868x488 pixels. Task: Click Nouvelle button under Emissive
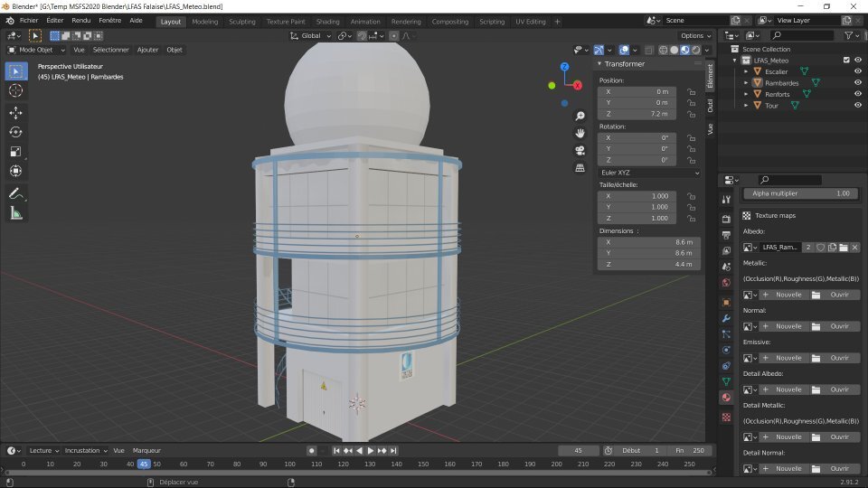(x=783, y=358)
